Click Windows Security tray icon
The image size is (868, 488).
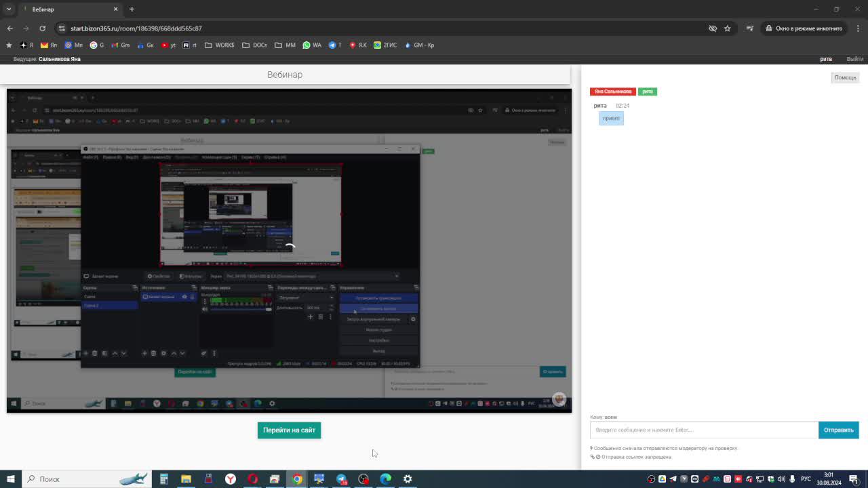(770, 479)
